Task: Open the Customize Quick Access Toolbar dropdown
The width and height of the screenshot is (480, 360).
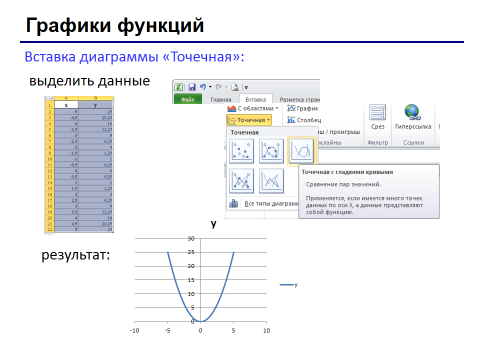Action: point(246,88)
